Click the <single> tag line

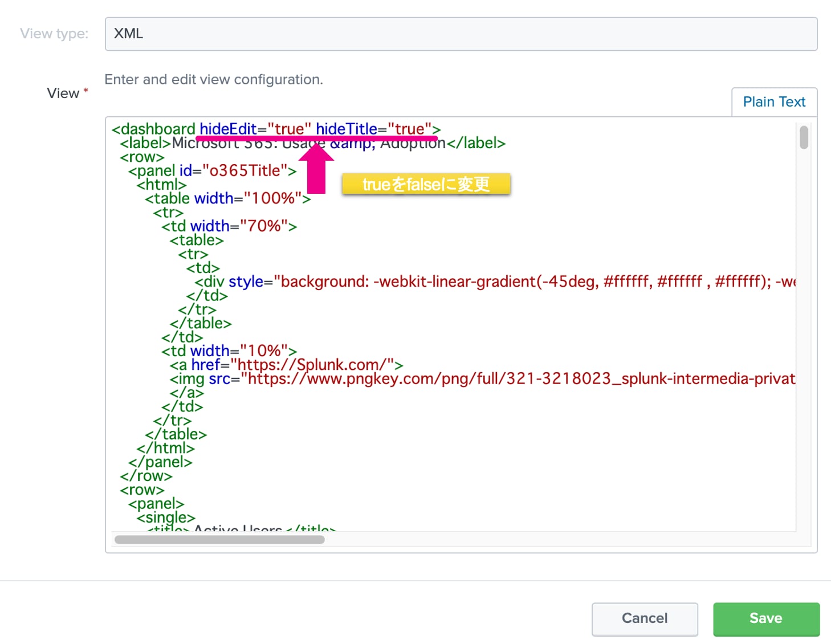point(166,517)
